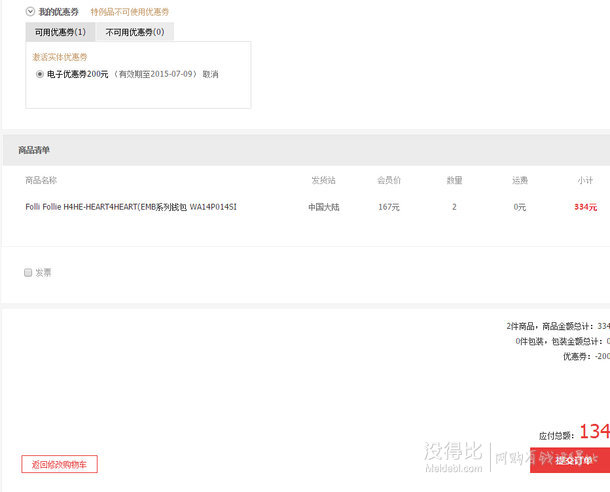Click the 返回修改购物车 button
The height and width of the screenshot is (492, 610).
(59, 464)
